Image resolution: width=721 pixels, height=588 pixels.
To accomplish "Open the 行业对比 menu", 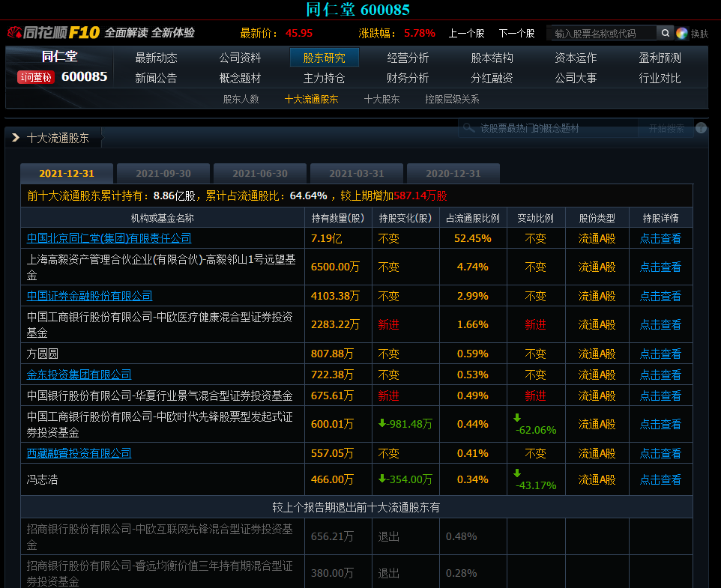I will (x=660, y=78).
